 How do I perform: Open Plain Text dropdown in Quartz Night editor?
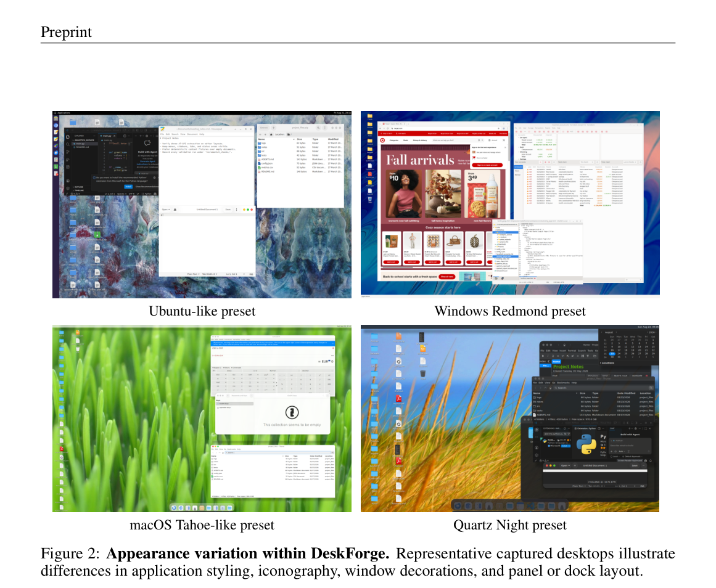pos(579,486)
